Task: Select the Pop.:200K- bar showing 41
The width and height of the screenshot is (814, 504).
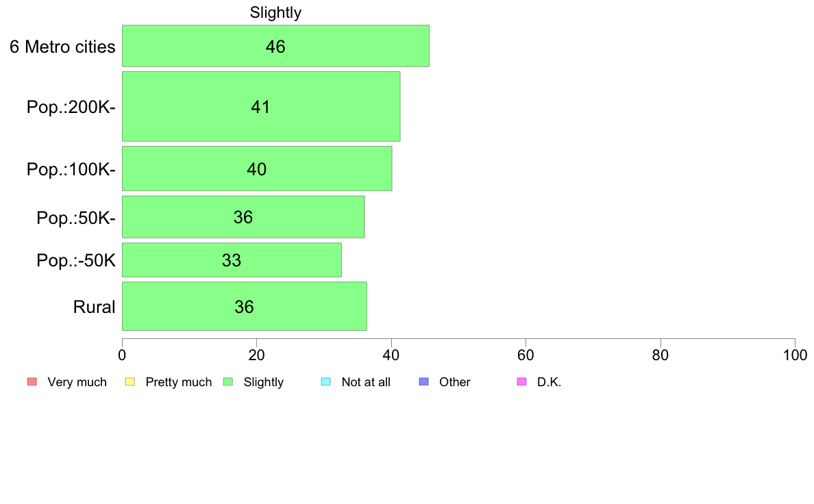Action: (261, 106)
